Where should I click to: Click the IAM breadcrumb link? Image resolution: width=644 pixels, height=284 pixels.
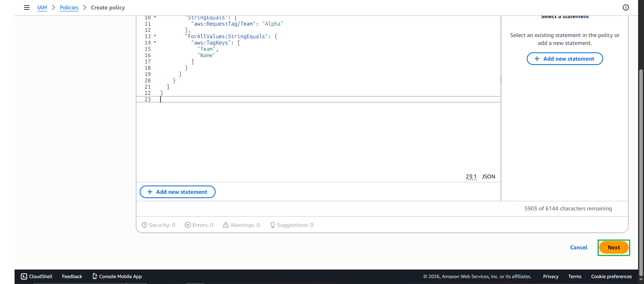42,7
